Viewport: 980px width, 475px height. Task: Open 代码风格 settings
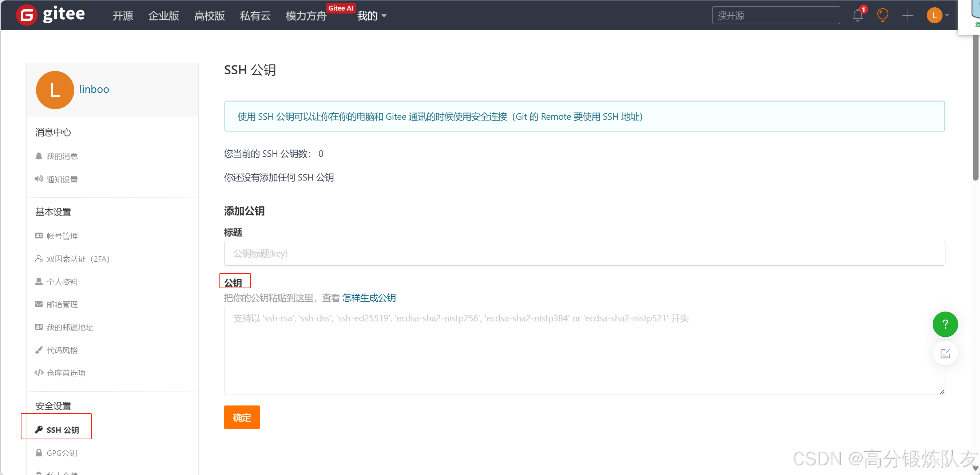click(62, 350)
